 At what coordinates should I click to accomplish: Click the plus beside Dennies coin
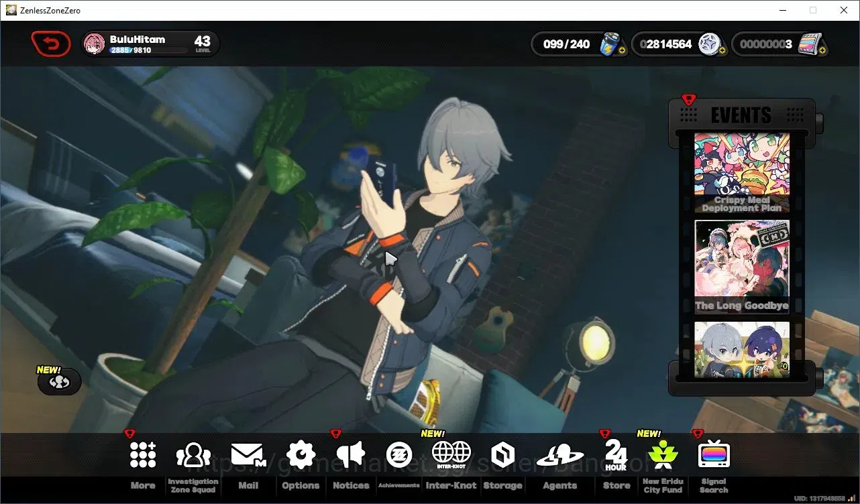[722, 50]
